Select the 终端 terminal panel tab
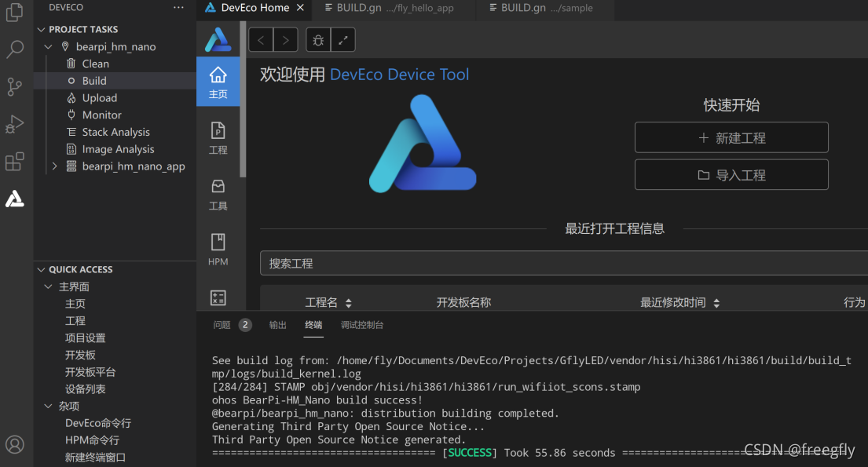Screen dimensions: 868x467 click(x=313, y=325)
